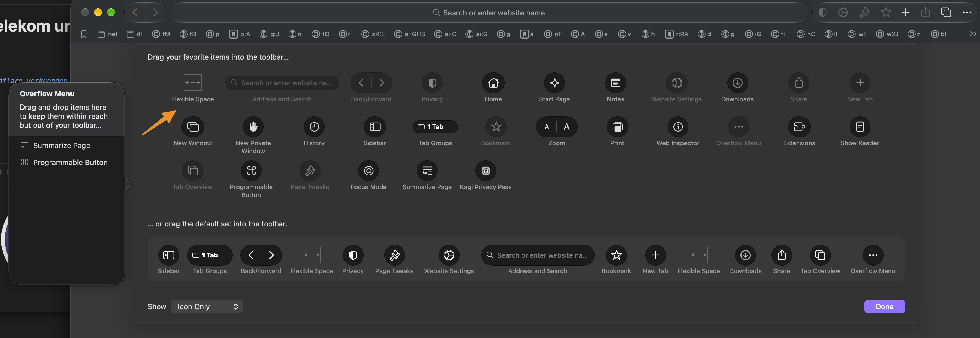
Task: Select the Focus Mode icon
Action: [x=368, y=171]
